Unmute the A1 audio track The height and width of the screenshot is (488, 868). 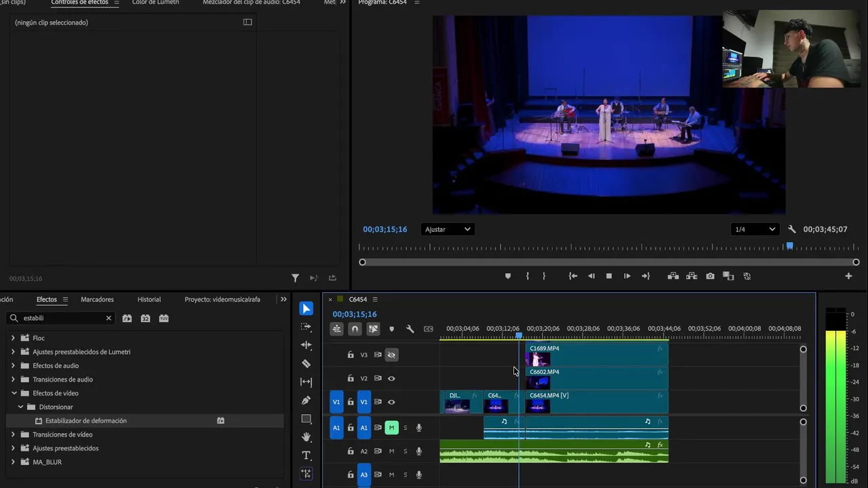(x=391, y=428)
